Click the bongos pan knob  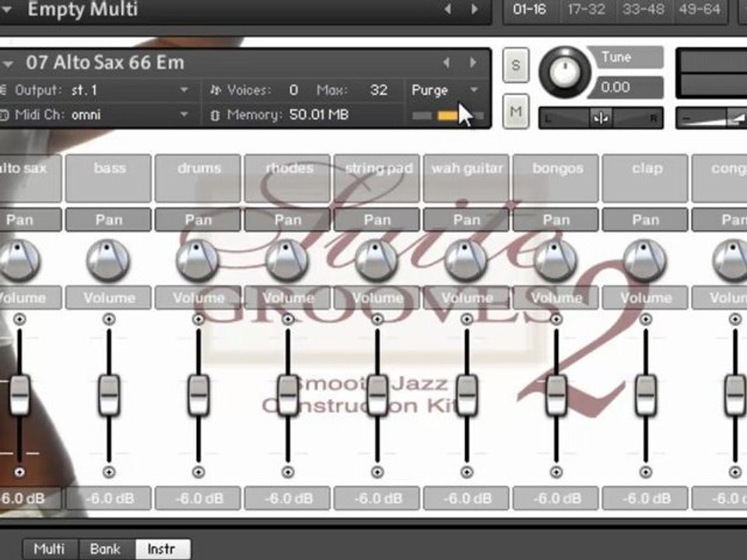tap(556, 260)
